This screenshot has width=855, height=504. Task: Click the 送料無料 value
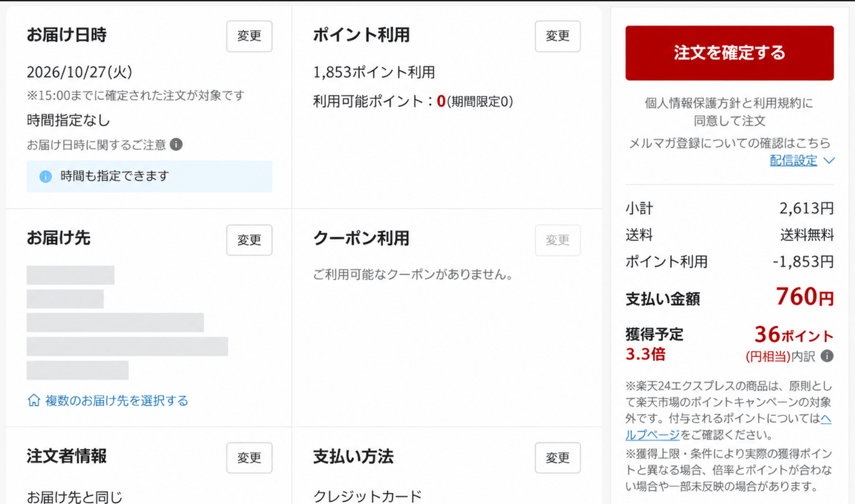pyautogui.click(x=807, y=235)
